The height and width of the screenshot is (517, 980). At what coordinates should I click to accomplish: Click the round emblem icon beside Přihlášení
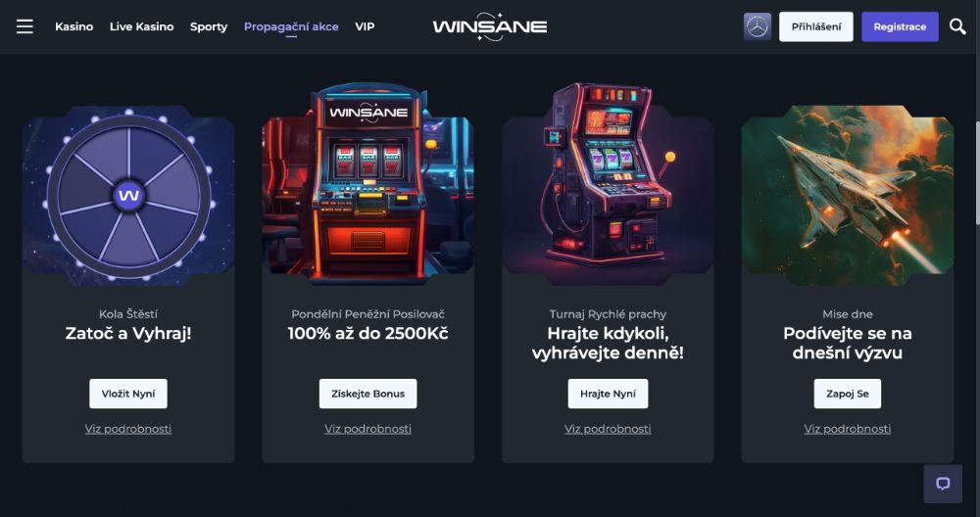[x=757, y=26]
